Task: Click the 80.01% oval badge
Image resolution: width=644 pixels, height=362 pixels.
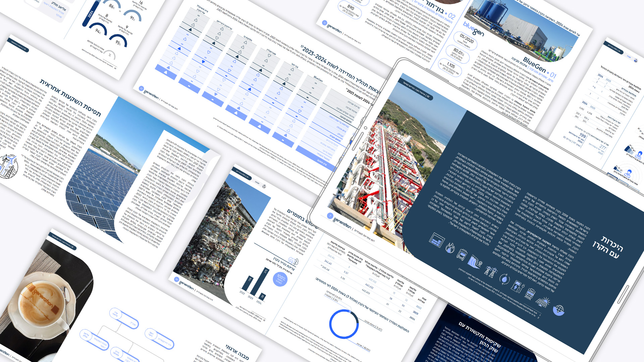Action: tap(458, 54)
